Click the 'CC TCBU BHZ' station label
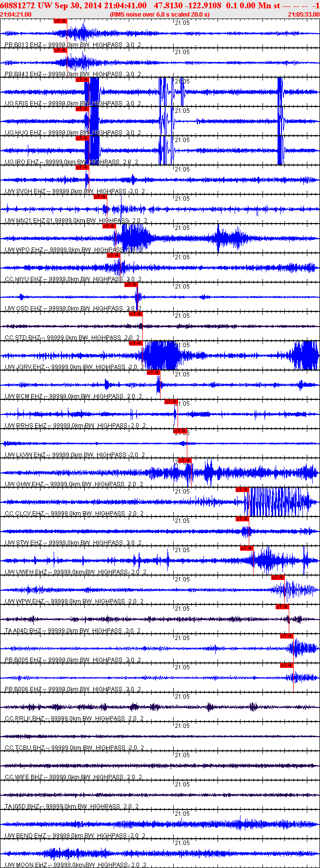The image size is (320, 868). [x=24, y=748]
